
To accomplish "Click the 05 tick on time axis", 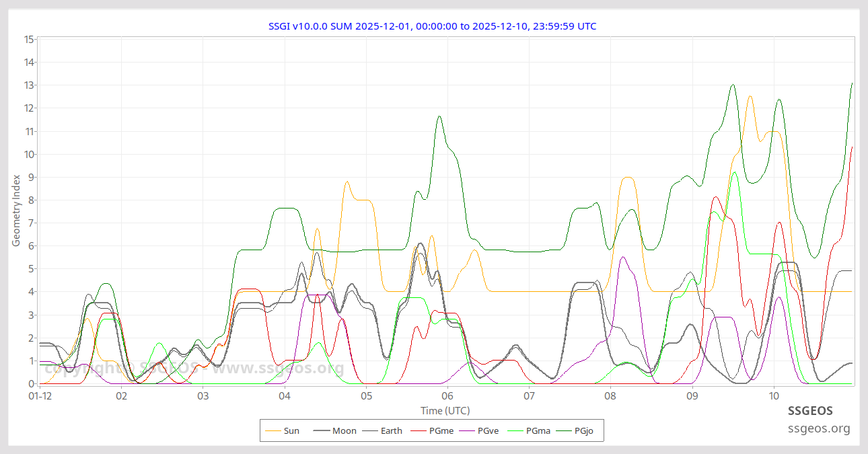I will tap(366, 396).
